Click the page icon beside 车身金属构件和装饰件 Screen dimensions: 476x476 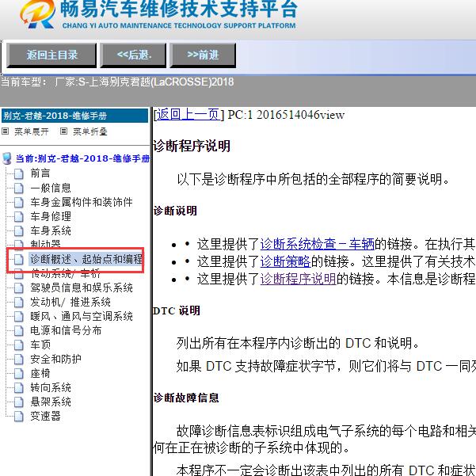click(19, 203)
